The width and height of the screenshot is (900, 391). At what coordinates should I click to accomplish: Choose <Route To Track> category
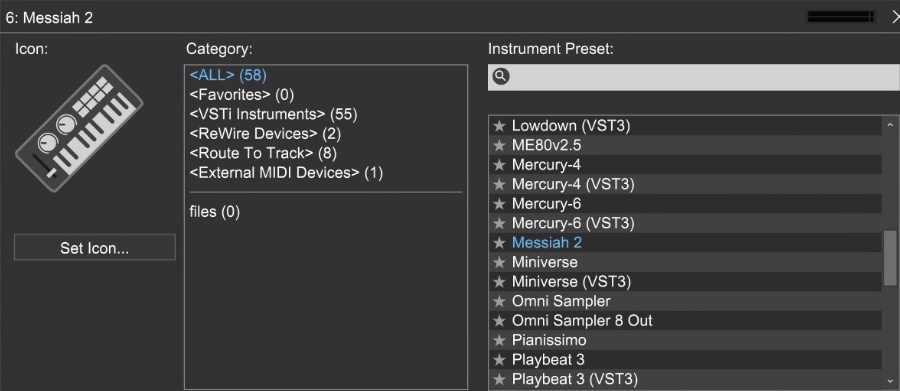pyautogui.click(x=263, y=153)
